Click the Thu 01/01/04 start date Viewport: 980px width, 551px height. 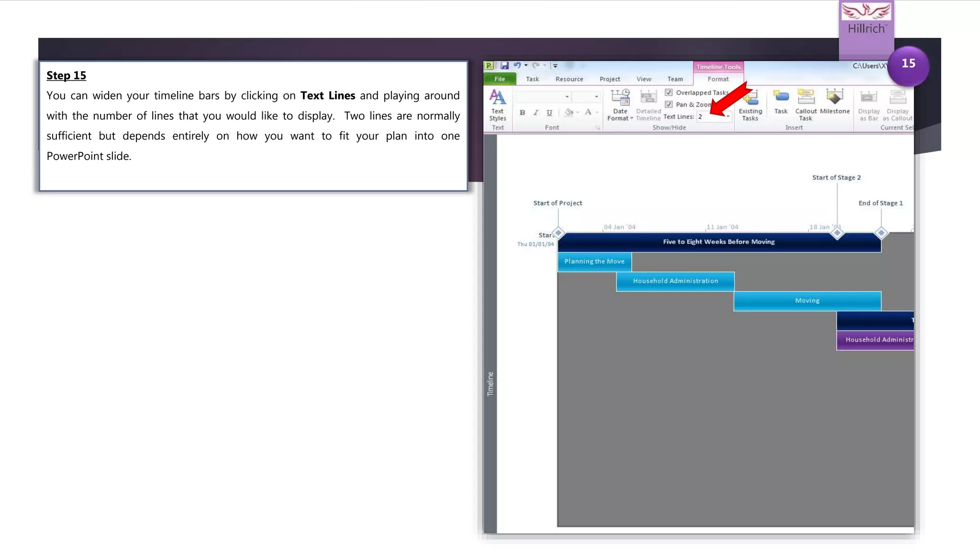(535, 244)
